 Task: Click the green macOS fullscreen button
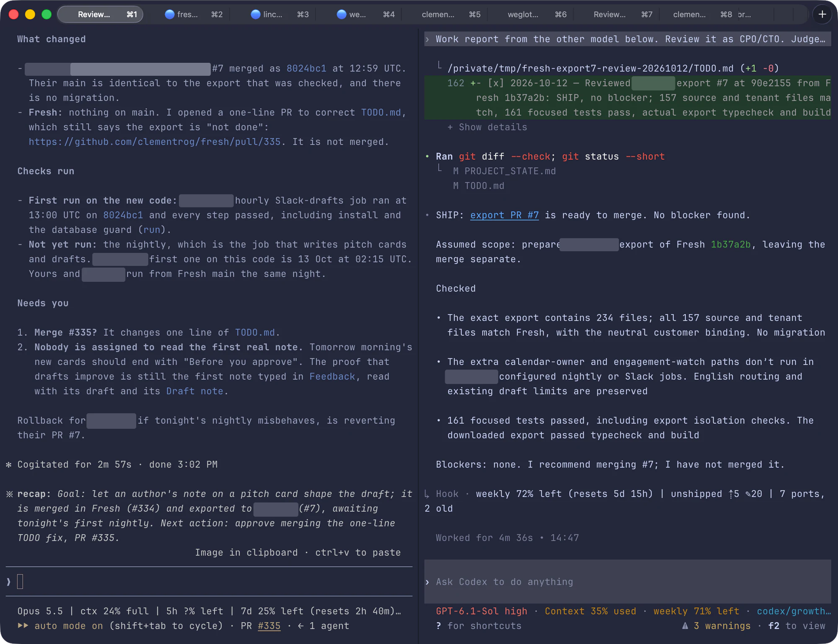pos(47,14)
